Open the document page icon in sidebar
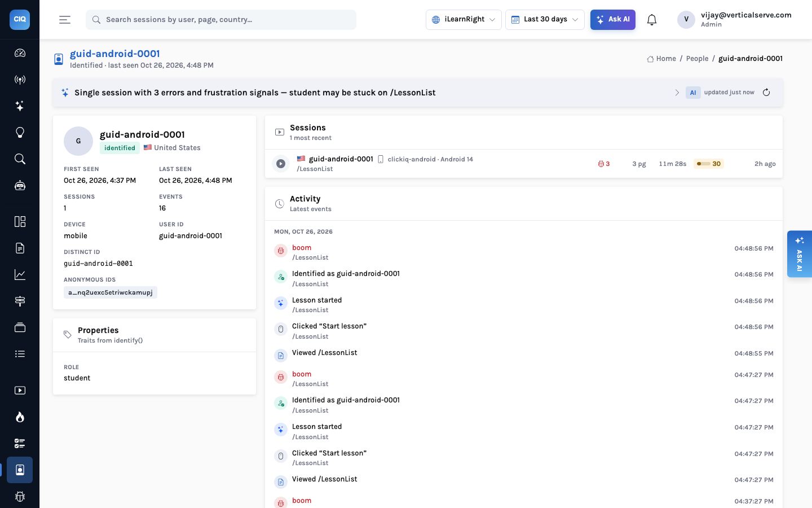Viewport: 812px width, 508px height. [20, 248]
